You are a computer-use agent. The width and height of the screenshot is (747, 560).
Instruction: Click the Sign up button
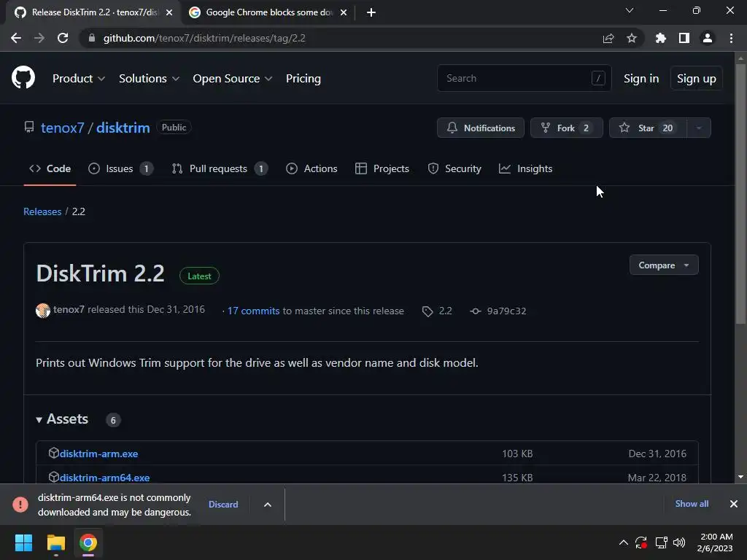click(x=696, y=78)
